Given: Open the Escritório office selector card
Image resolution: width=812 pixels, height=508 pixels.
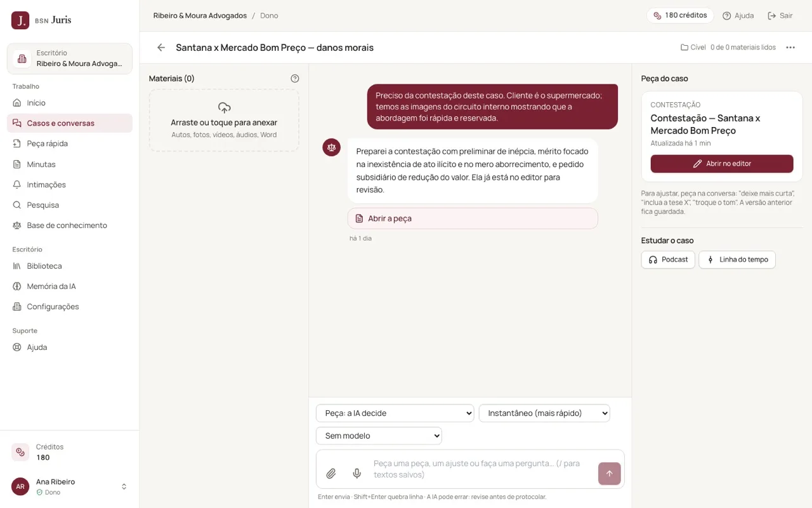Looking at the screenshot, I should coord(70,58).
